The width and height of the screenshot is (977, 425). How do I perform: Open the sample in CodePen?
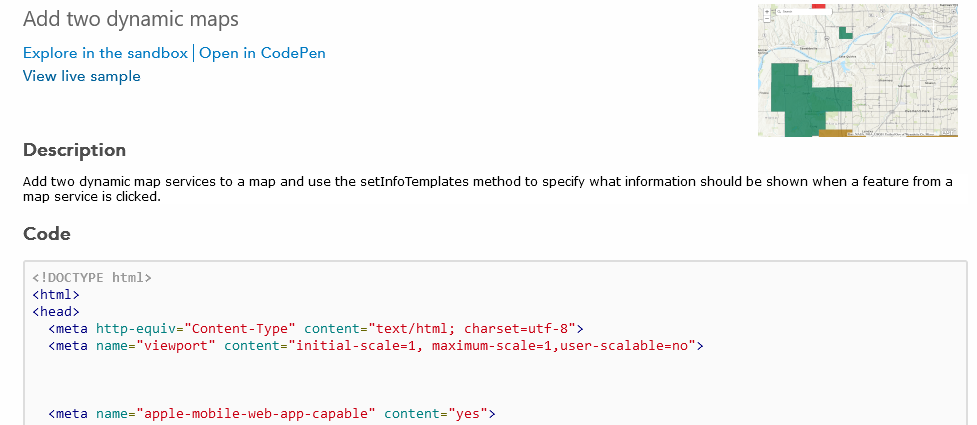point(262,53)
